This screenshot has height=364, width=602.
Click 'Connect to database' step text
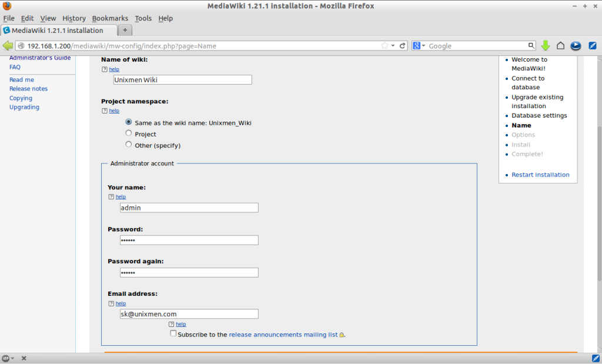(528, 82)
